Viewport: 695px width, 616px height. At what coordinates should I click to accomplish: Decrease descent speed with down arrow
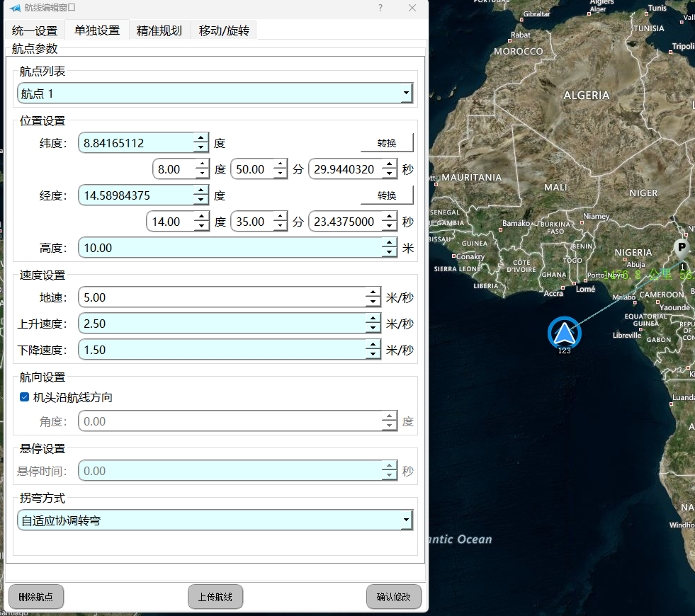click(x=373, y=354)
